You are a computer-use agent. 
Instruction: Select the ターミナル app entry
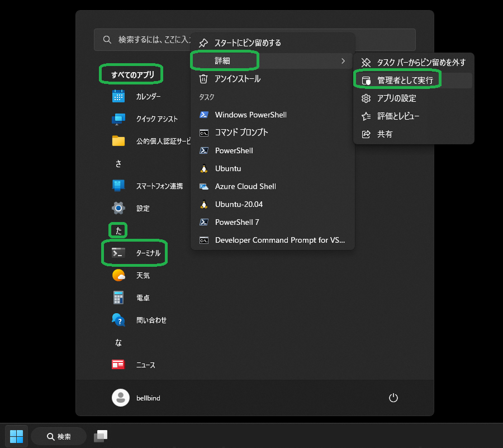tap(135, 253)
